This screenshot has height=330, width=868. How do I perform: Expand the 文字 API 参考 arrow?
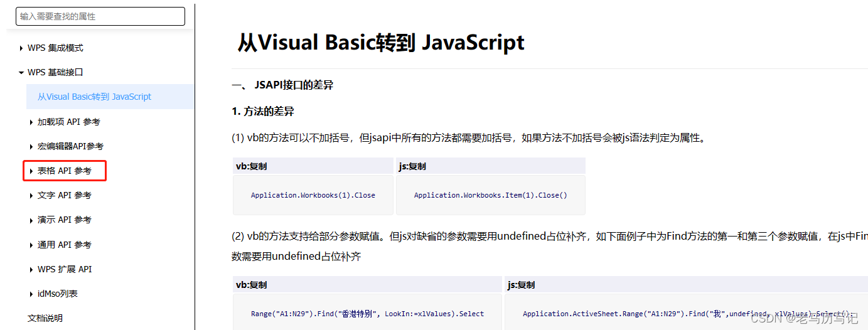(31, 196)
